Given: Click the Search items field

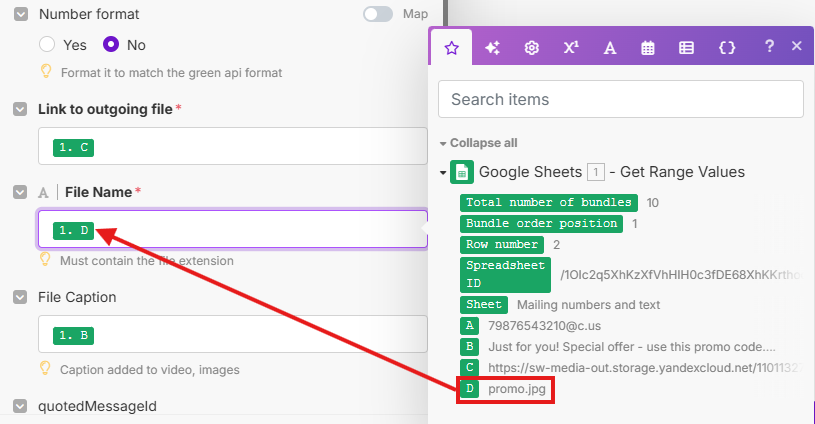Looking at the screenshot, I should click(x=620, y=99).
